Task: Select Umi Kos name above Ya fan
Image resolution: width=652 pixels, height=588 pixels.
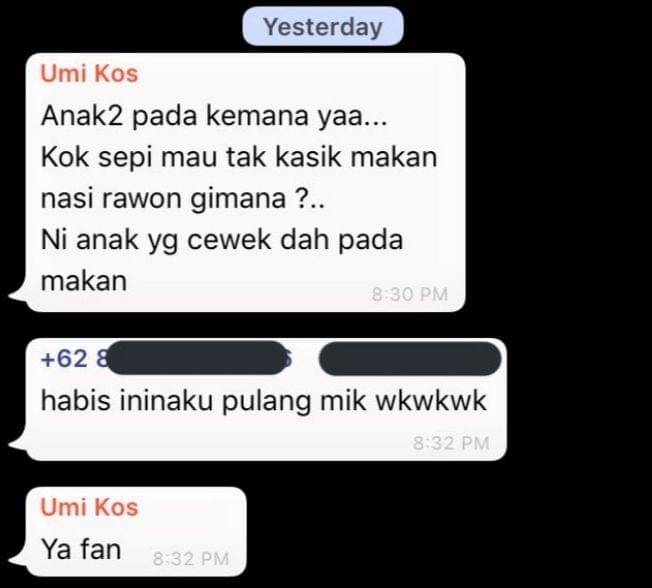Action: pyautogui.click(x=89, y=507)
